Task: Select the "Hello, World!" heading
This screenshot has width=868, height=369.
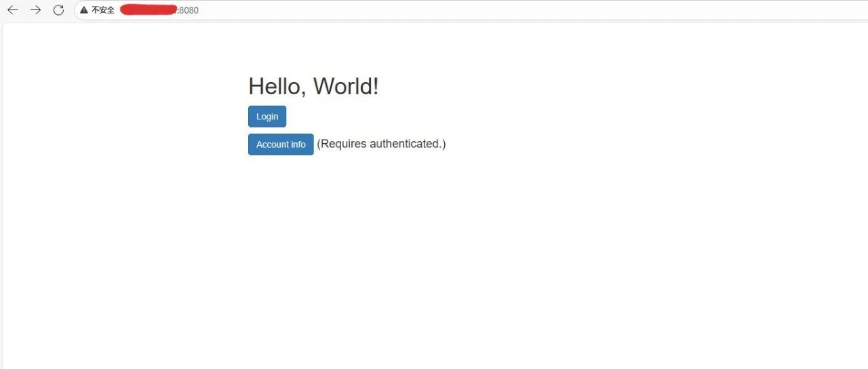Action: click(x=313, y=86)
